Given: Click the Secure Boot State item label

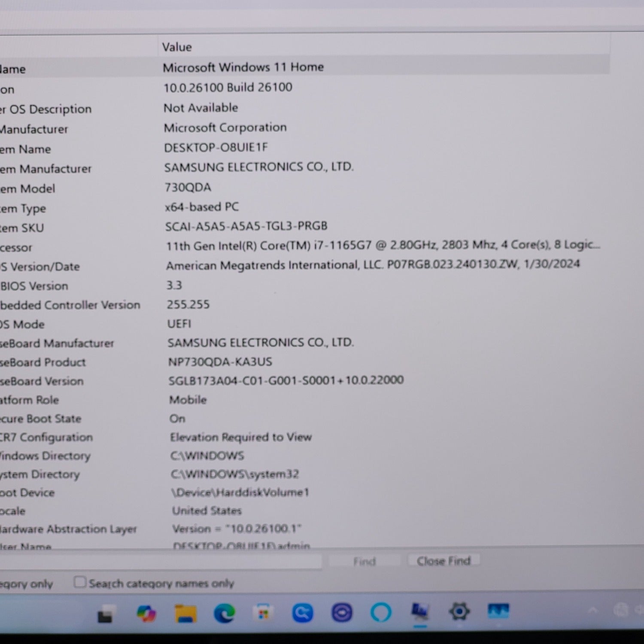Looking at the screenshot, I should pos(40,419).
